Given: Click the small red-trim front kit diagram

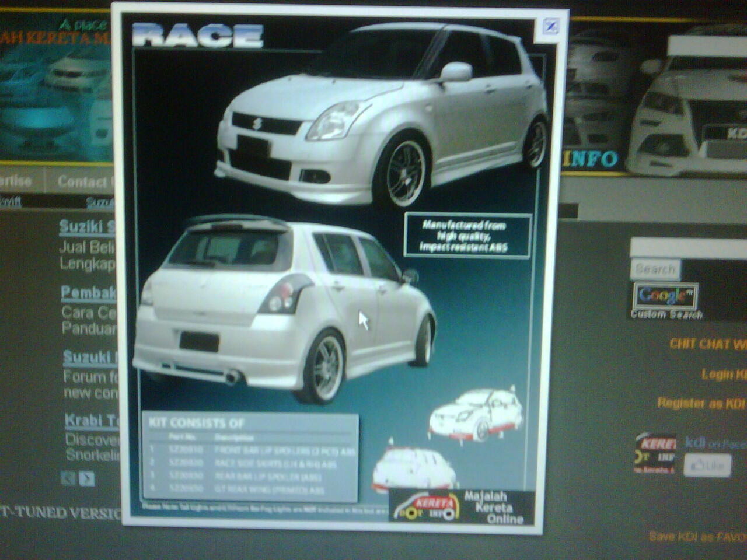Looking at the screenshot, I should pyautogui.click(x=476, y=415).
